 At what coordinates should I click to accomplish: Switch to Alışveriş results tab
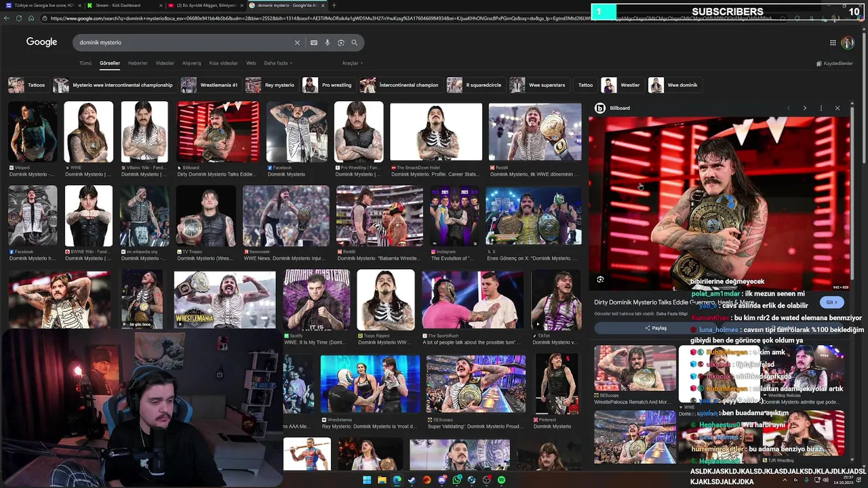[192, 63]
